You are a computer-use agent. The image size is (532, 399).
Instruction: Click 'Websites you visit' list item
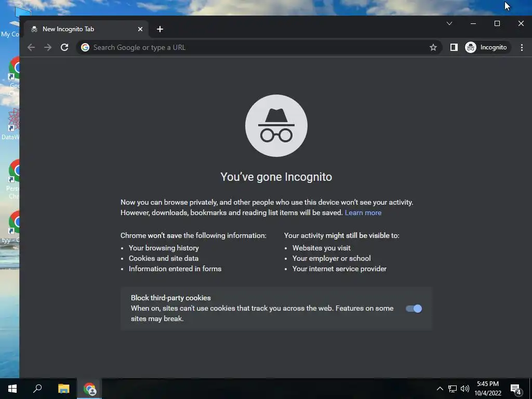click(x=322, y=248)
